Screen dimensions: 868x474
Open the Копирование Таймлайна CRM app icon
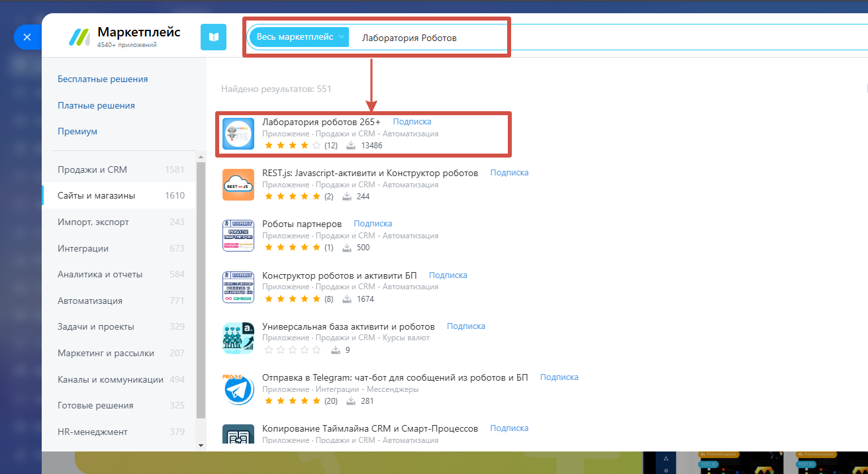pyautogui.click(x=238, y=438)
